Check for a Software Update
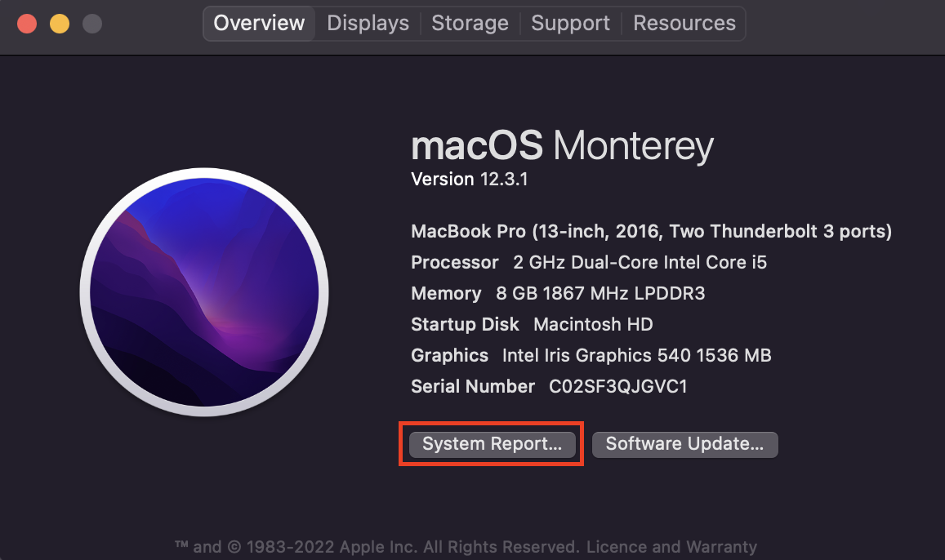This screenshot has width=945, height=560. pos(684,444)
